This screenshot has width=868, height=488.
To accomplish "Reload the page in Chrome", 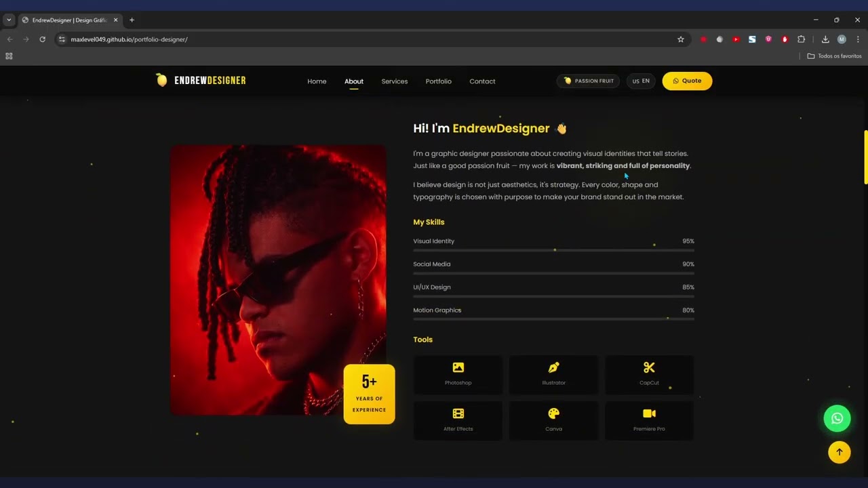I will (x=42, y=39).
